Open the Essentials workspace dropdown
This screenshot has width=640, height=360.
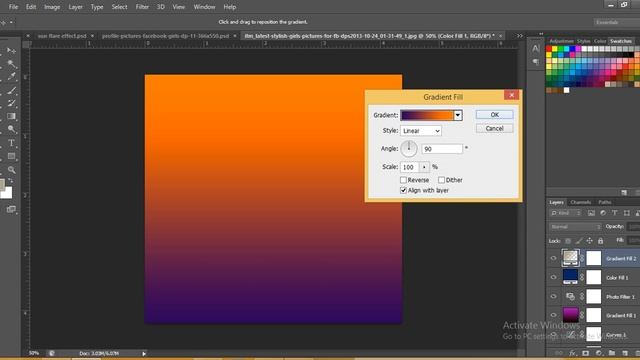pos(616,22)
